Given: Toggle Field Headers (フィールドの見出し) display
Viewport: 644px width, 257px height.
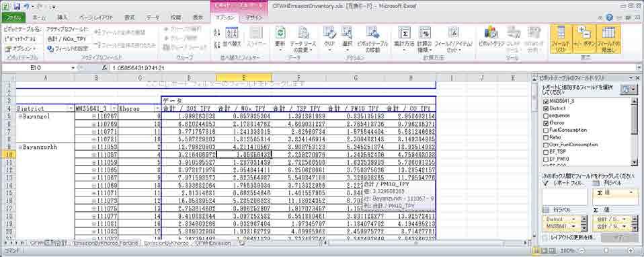Looking at the screenshot, I should [608, 38].
